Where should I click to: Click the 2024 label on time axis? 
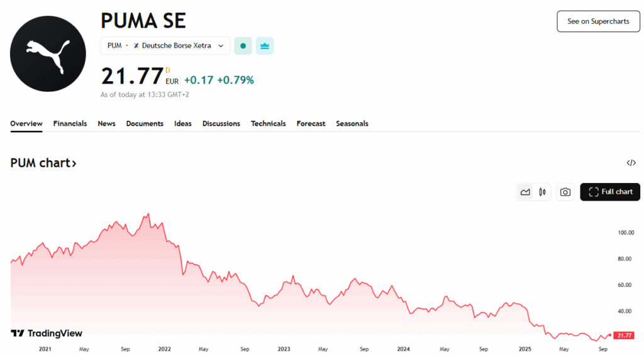click(x=403, y=349)
